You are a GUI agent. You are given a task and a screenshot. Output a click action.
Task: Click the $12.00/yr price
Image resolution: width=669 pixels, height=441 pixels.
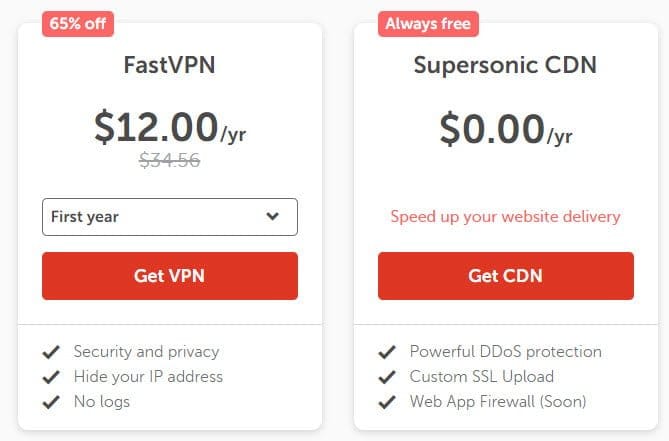pyautogui.click(x=169, y=127)
